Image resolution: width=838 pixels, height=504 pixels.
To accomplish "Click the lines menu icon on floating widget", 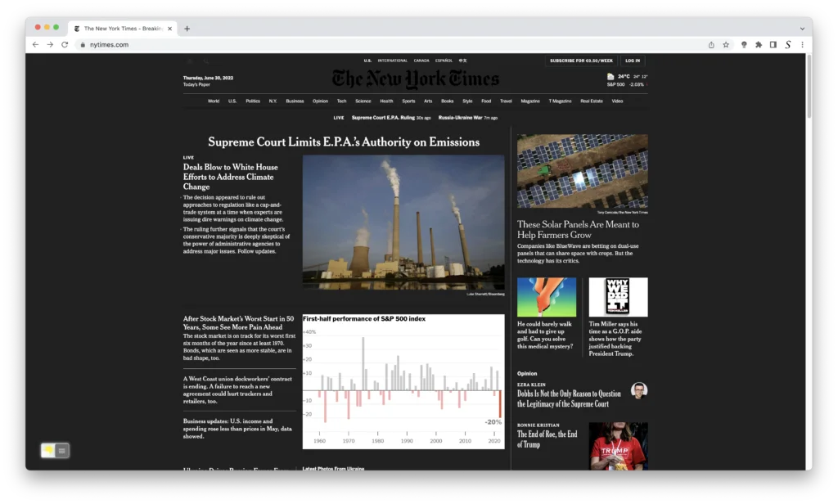I will pyautogui.click(x=62, y=451).
